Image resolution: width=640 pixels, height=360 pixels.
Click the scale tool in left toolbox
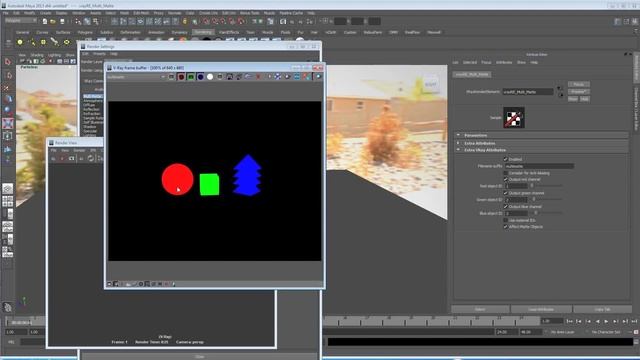[8, 123]
